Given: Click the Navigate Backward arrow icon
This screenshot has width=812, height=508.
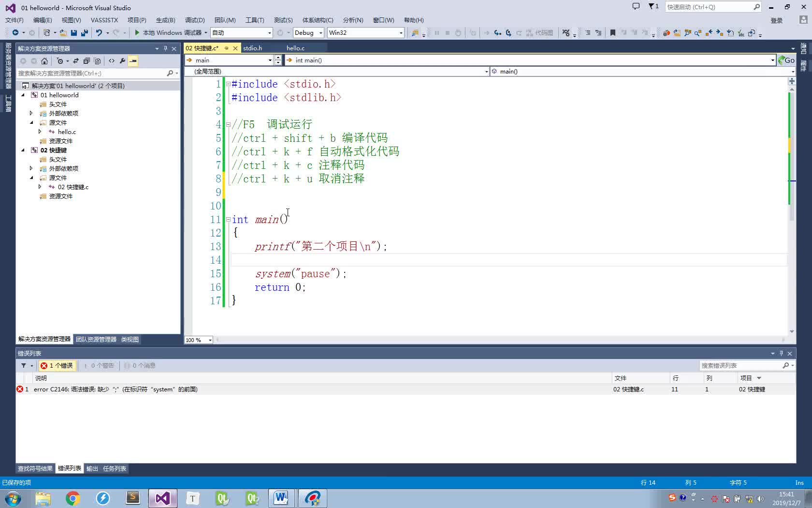Looking at the screenshot, I should (15, 32).
